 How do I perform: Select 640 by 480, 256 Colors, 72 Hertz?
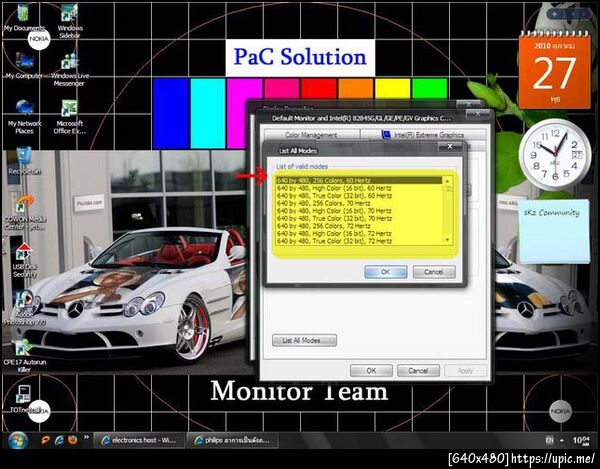[x=359, y=226]
